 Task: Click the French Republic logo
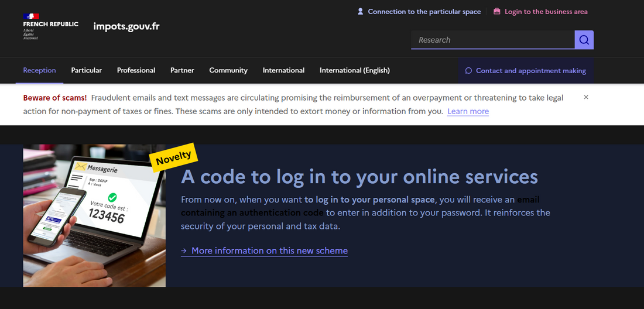[50, 26]
